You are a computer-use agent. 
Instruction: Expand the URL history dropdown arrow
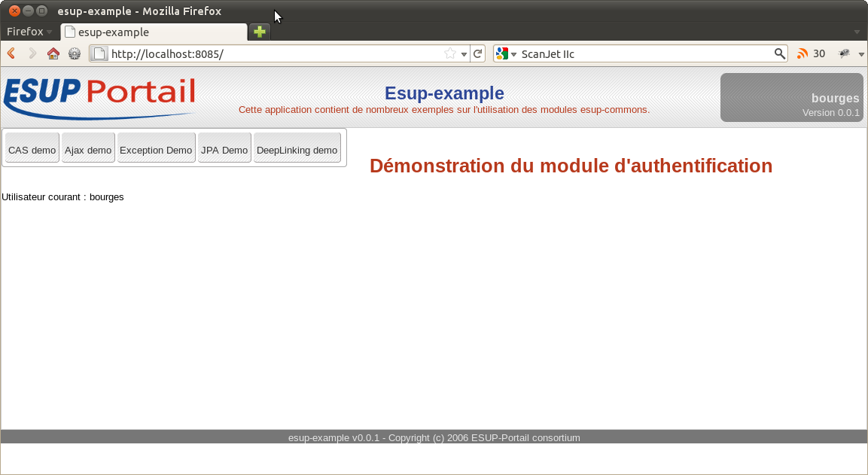(x=464, y=54)
